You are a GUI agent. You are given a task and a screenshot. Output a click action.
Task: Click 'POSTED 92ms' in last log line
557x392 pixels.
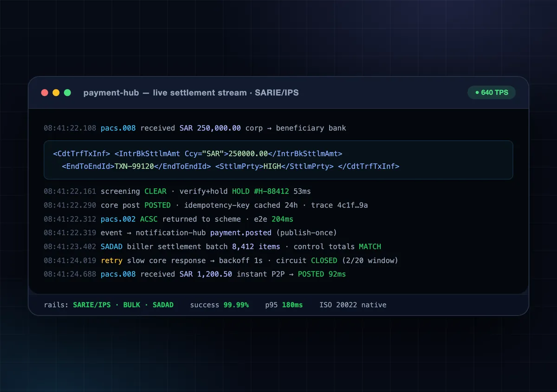pos(322,274)
